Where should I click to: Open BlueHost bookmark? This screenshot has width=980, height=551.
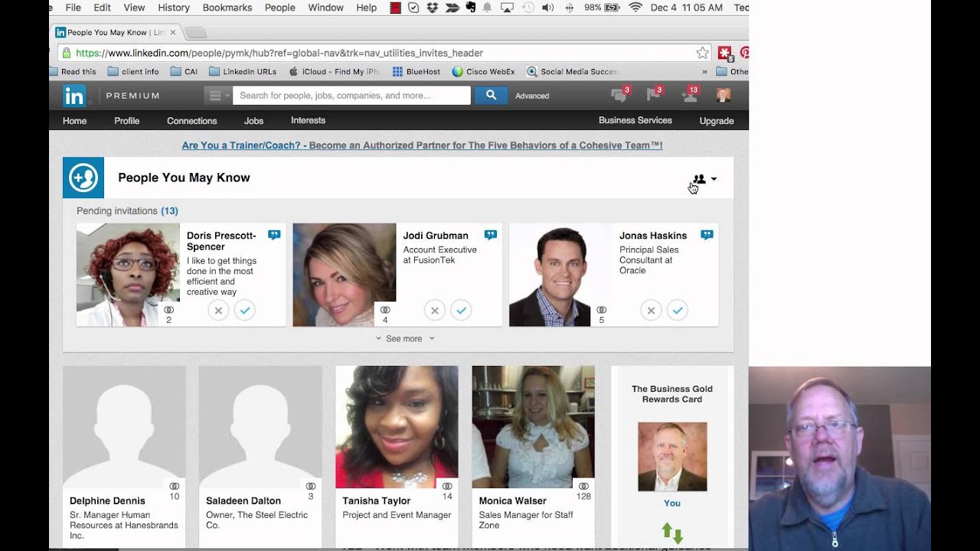[x=416, y=72]
